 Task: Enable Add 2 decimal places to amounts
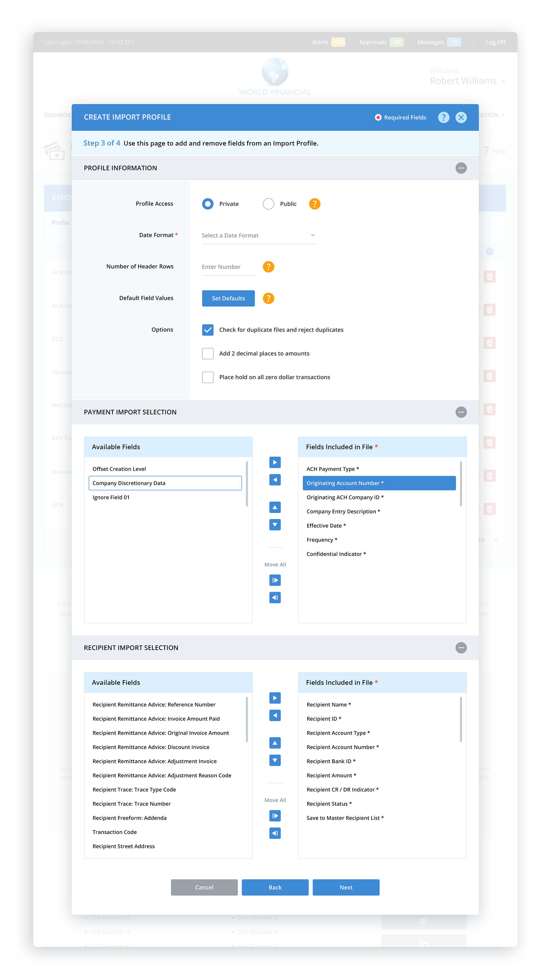[x=208, y=354]
